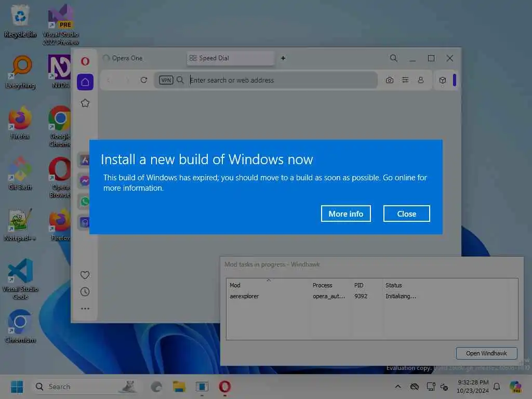This screenshot has width=532, height=399.
Task: Open the Chromium desktop shortcut
Action: point(20,326)
